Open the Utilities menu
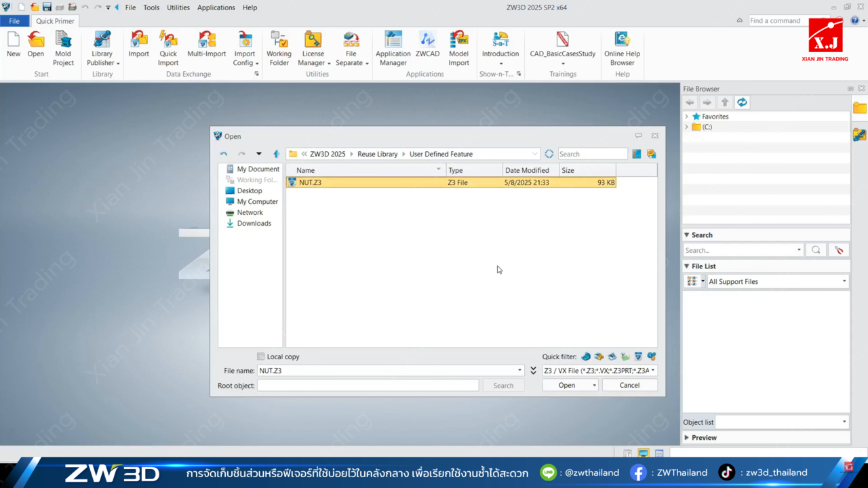 [x=178, y=7]
